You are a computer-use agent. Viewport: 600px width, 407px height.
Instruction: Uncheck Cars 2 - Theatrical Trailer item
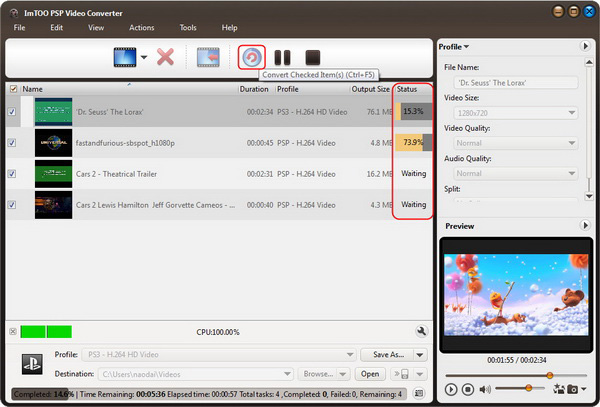coord(12,174)
